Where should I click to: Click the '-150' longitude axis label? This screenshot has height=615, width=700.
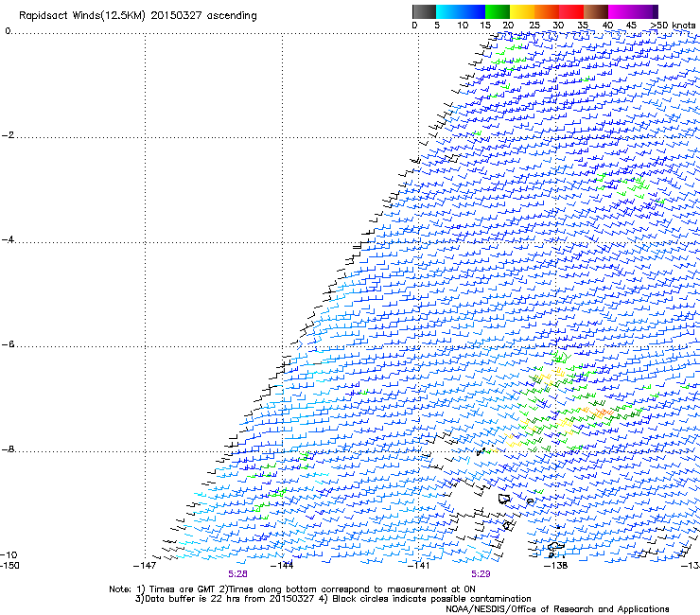9,566
